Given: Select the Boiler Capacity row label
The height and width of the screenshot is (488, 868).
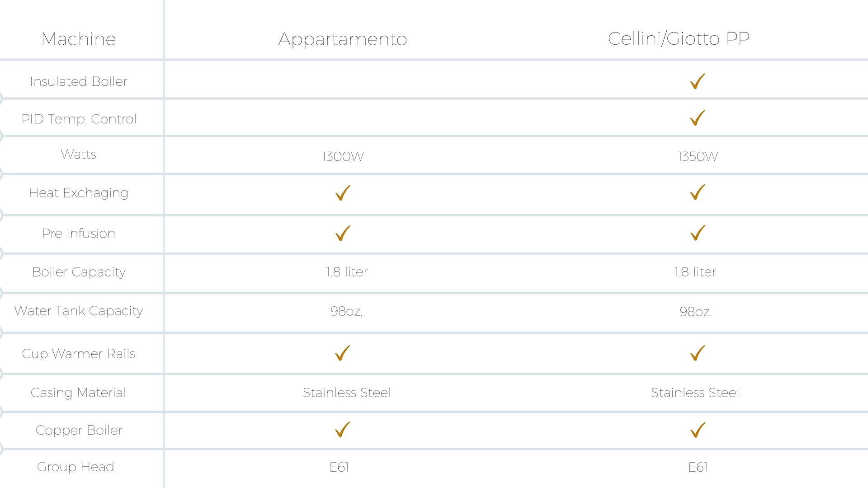Looking at the screenshot, I should [x=79, y=272].
